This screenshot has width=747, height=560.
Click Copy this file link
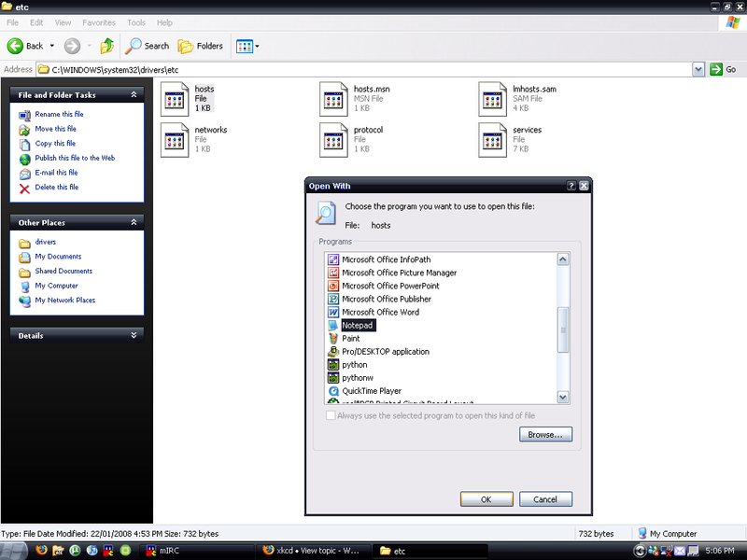point(55,144)
